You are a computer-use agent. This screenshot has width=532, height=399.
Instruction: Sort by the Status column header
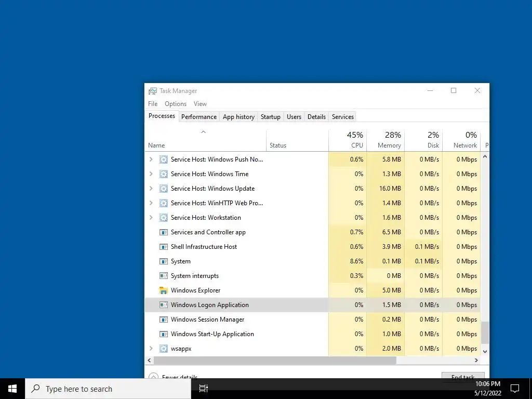pos(297,140)
